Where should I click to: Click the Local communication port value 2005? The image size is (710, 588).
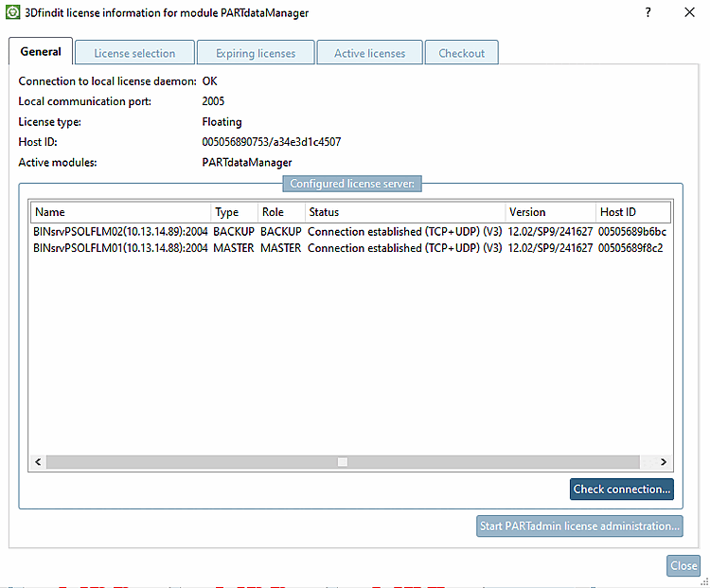(213, 101)
